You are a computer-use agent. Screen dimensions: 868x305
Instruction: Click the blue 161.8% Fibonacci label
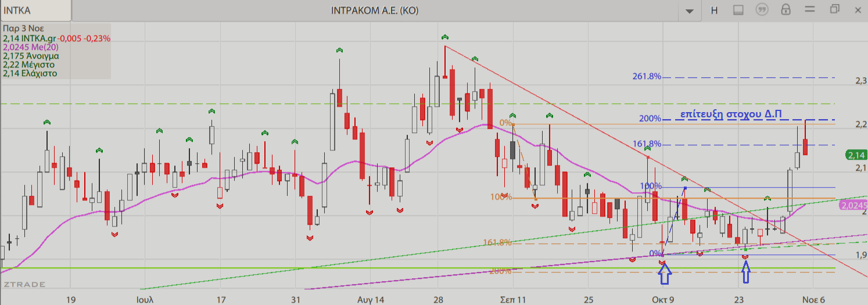click(x=647, y=143)
